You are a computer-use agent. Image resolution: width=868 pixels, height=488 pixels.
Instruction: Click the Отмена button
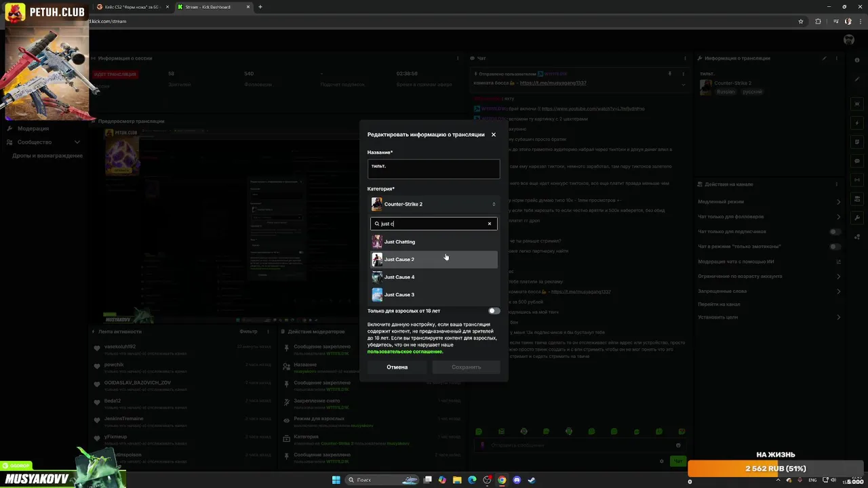tap(397, 367)
